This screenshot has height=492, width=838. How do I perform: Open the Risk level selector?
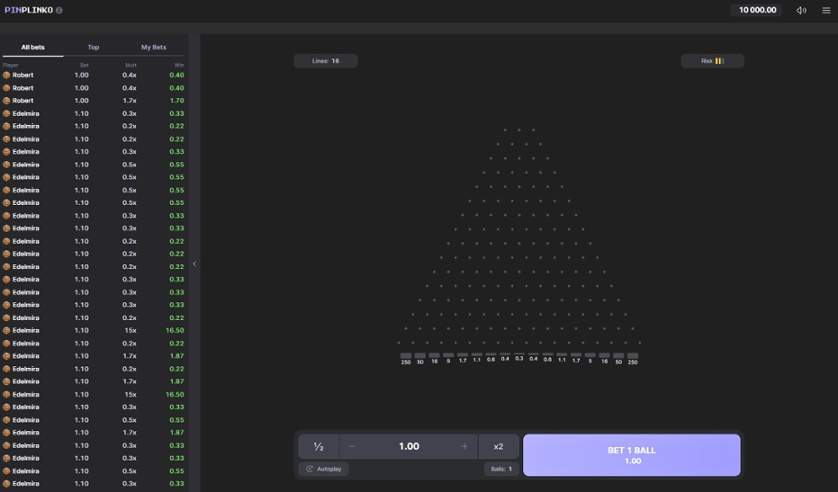click(x=712, y=61)
